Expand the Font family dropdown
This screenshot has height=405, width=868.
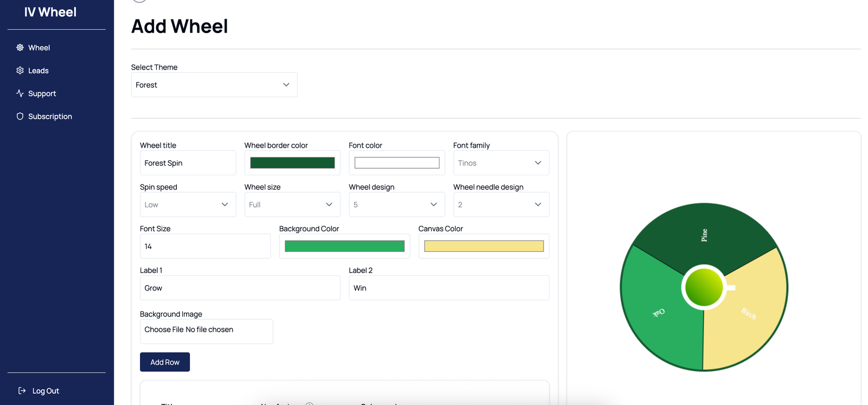point(501,163)
